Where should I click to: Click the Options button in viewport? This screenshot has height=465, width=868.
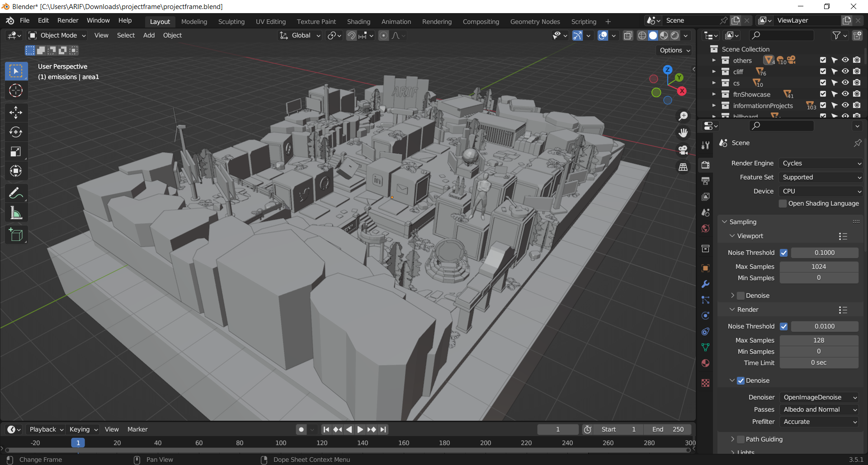pos(675,50)
